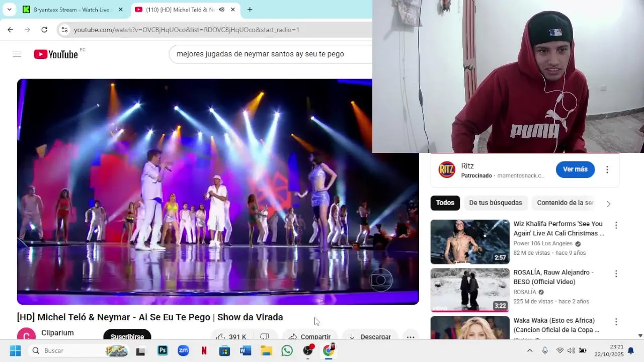Viewport: 644px width, 362px height.
Task: Open the Ritz ad options menu
Action: tap(607, 170)
